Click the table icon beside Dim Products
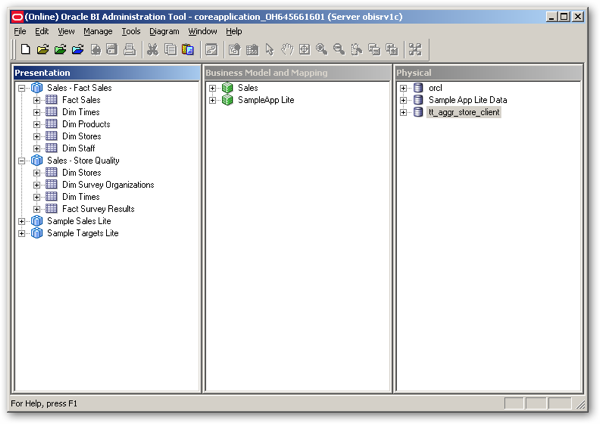 (x=51, y=124)
